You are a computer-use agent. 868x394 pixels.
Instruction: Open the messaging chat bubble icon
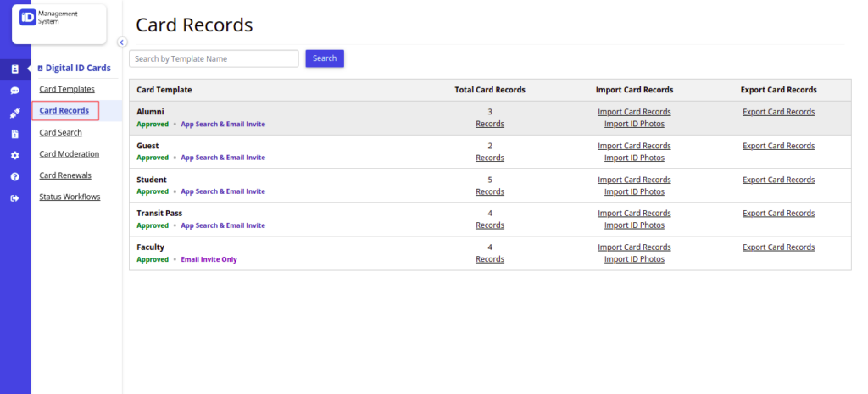pos(15,91)
